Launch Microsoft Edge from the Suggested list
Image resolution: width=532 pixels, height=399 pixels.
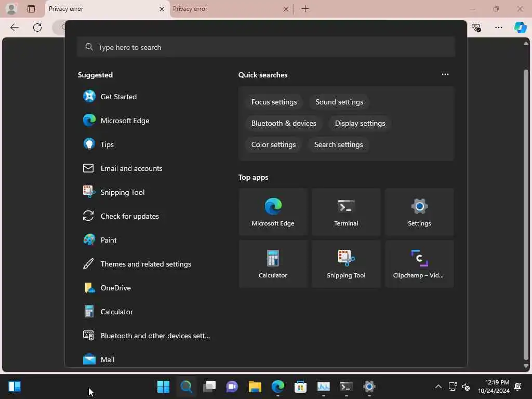click(x=147, y=121)
